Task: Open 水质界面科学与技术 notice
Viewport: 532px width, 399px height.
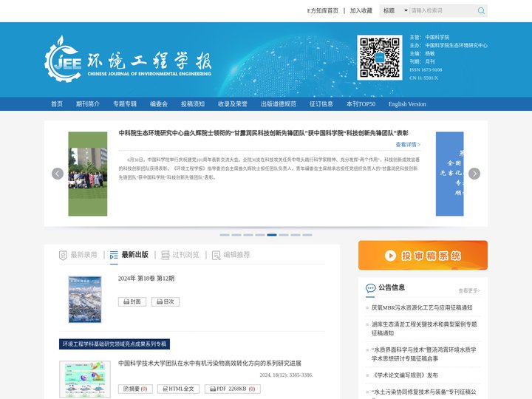Action: point(424,354)
